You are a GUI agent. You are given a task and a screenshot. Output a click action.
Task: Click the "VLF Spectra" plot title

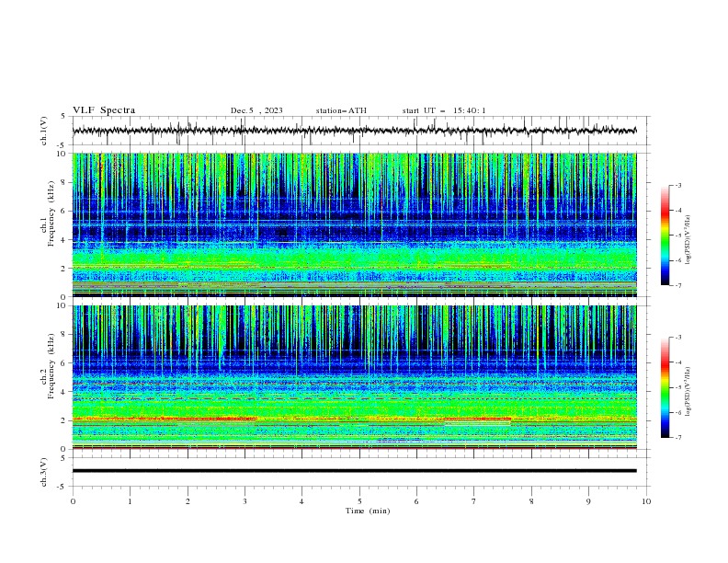tap(104, 110)
